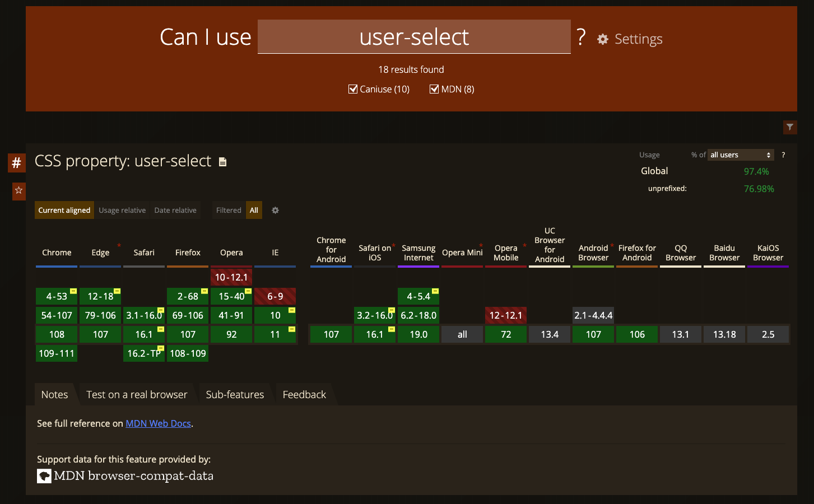Viewport: 814px width, 504px height.
Task: Click the hash permalink icon
Action: click(16, 163)
